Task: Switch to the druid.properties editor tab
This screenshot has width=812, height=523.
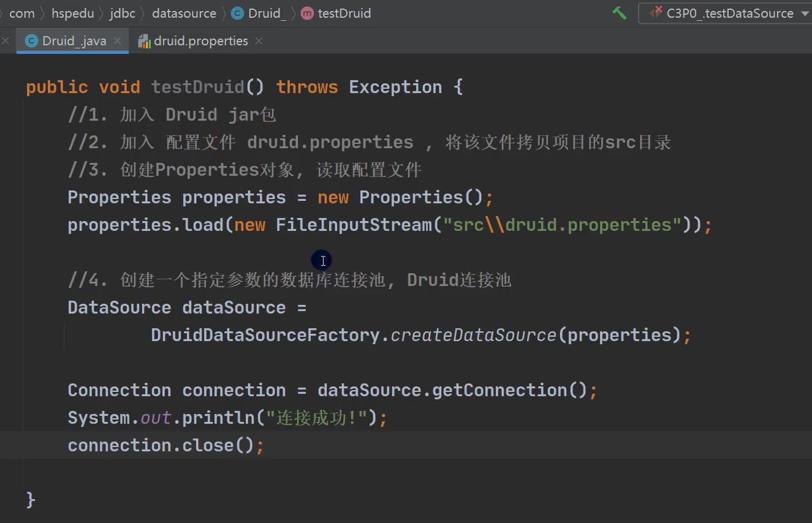Action: click(x=200, y=41)
